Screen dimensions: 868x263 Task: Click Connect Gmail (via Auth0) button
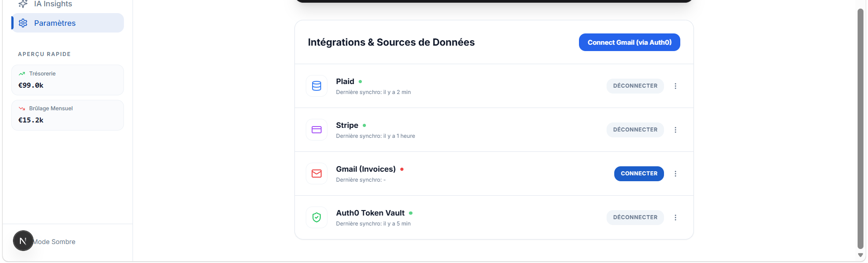(629, 42)
